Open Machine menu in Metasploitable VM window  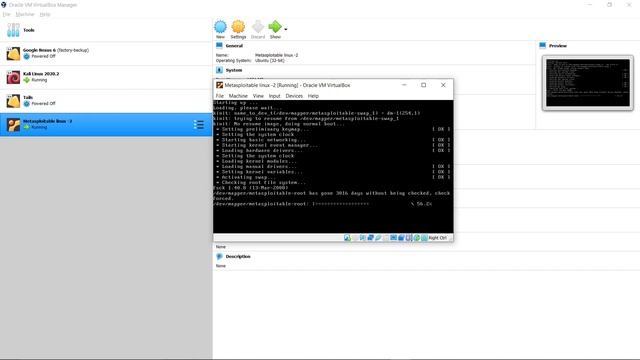click(238, 96)
